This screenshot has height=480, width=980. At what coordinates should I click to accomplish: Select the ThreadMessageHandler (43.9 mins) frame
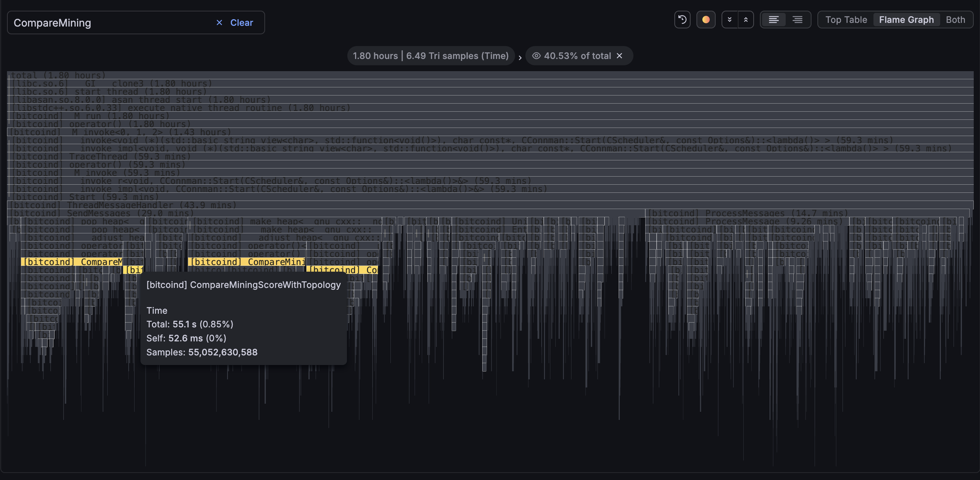point(122,205)
